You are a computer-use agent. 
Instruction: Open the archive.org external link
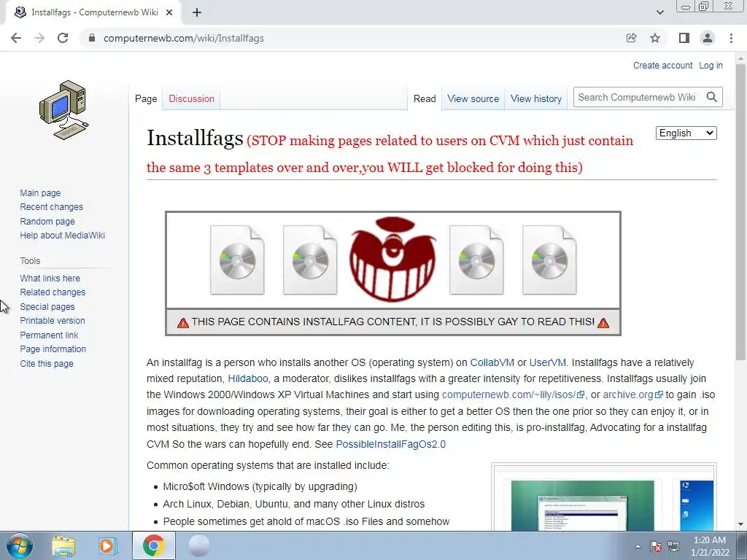click(x=632, y=394)
